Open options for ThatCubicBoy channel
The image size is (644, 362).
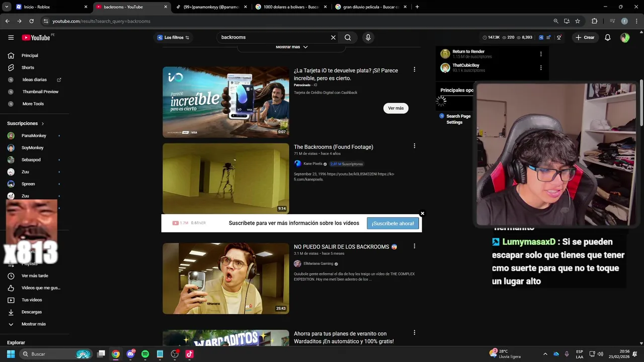541,67
